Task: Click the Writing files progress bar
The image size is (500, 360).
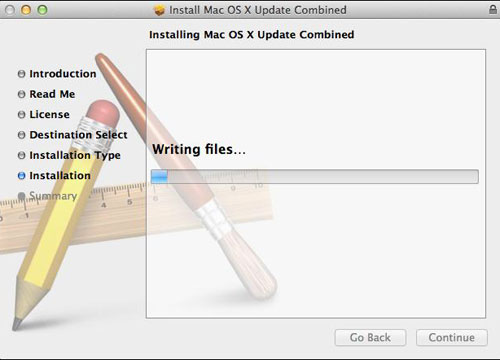Action: pos(315,176)
